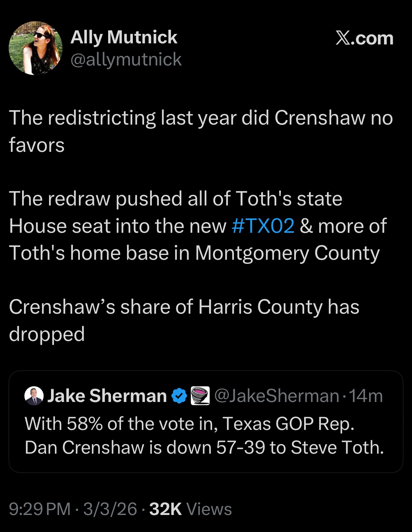The width and height of the screenshot is (412, 532).
Task: Click the 3/3/26 post date
Action: click(x=110, y=509)
